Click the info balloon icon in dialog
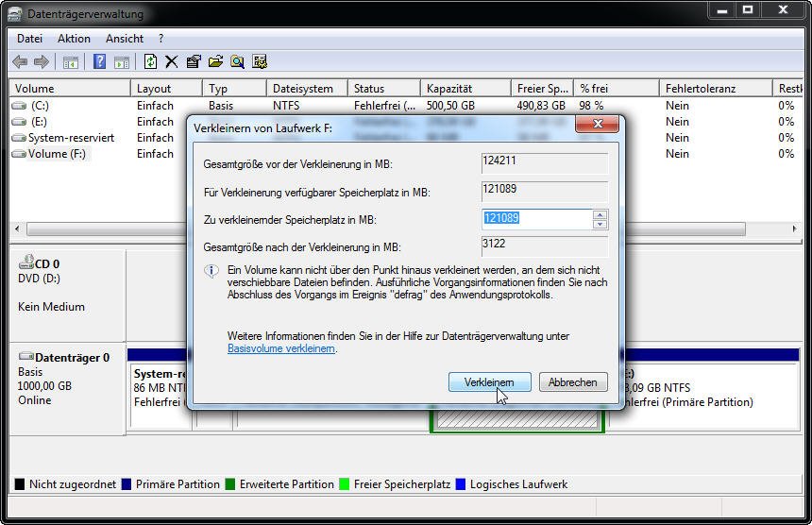This screenshot has width=812, height=525. tap(211, 271)
